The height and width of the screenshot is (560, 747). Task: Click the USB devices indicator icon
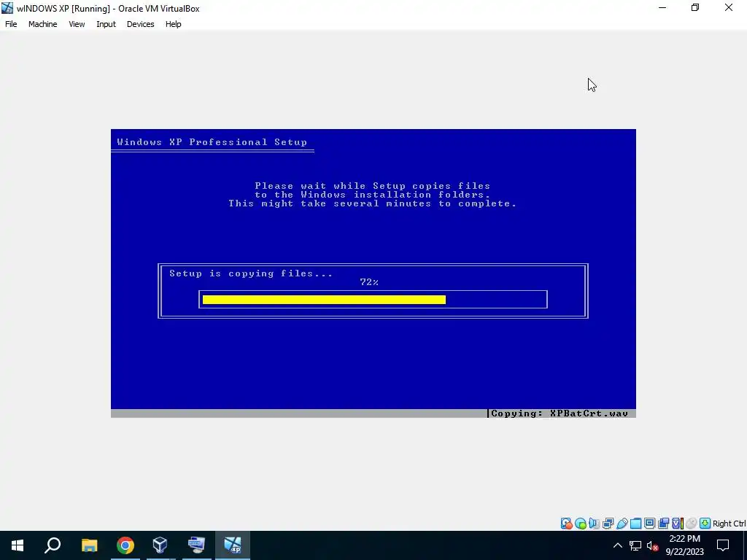pyautogui.click(x=622, y=524)
